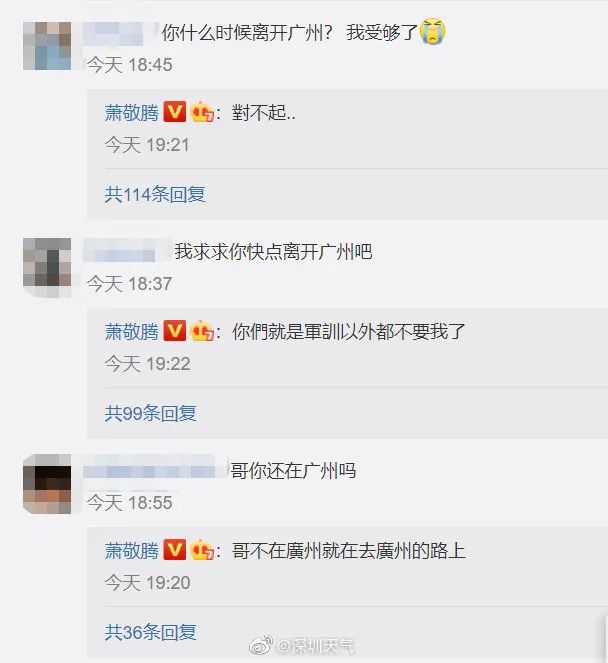The width and height of the screenshot is (608, 663).
Task: Click verified V badge beside 對不起 reply
Action: point(175,112)
